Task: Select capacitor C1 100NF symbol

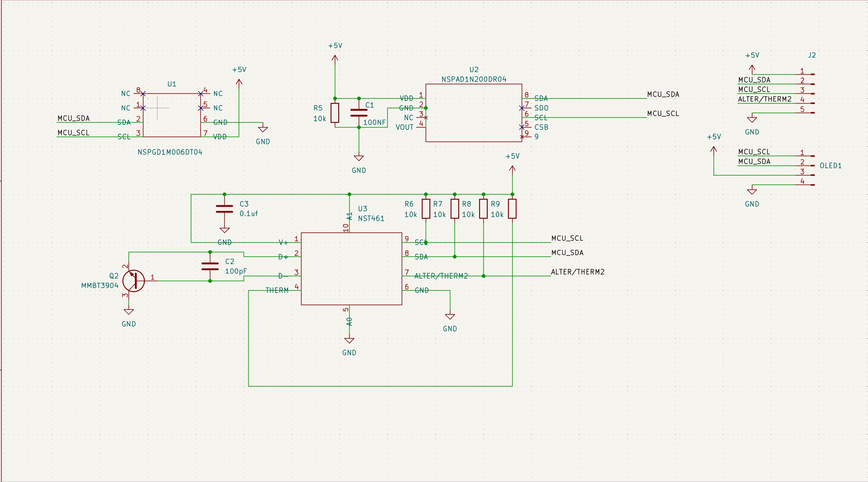Action: (358, 113)
